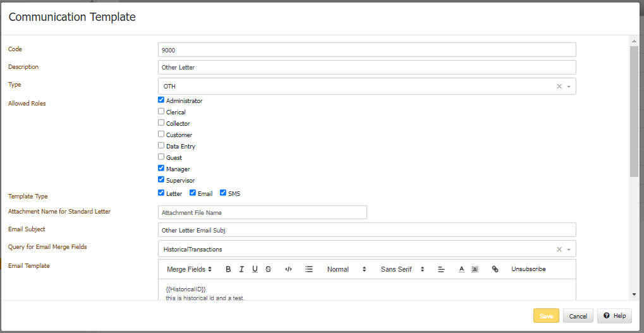Open the Merge Fields dropdown
Screen dimensions: 644x333
click(189, 269)
